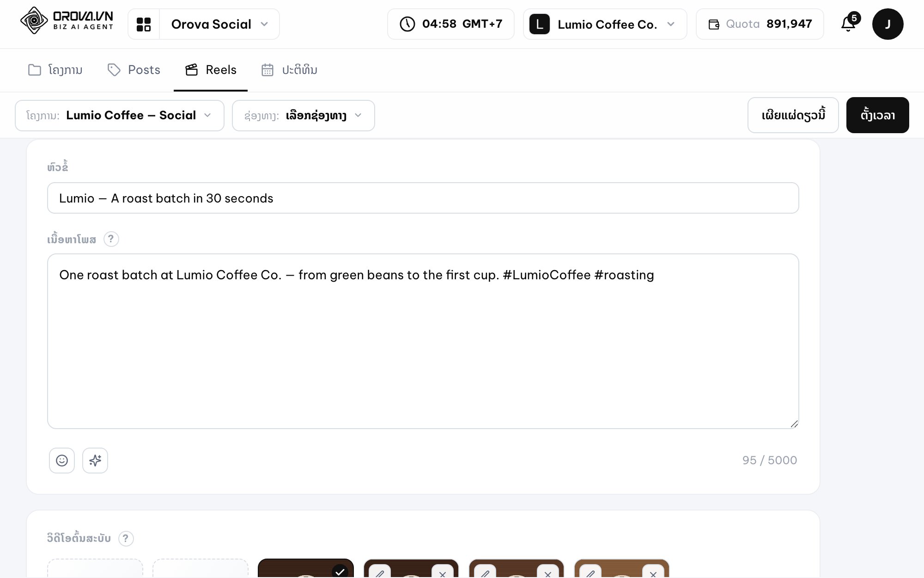This screenshot has height=578, width=924.
Task: Click inside the post content text area
Action: [x=423, y=341]
